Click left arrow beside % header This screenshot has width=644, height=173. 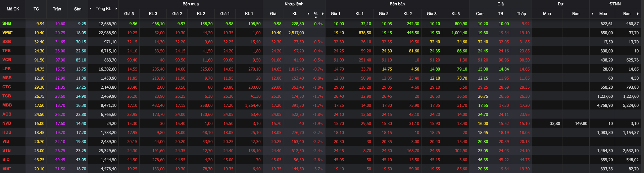click(x=308, y=14)
